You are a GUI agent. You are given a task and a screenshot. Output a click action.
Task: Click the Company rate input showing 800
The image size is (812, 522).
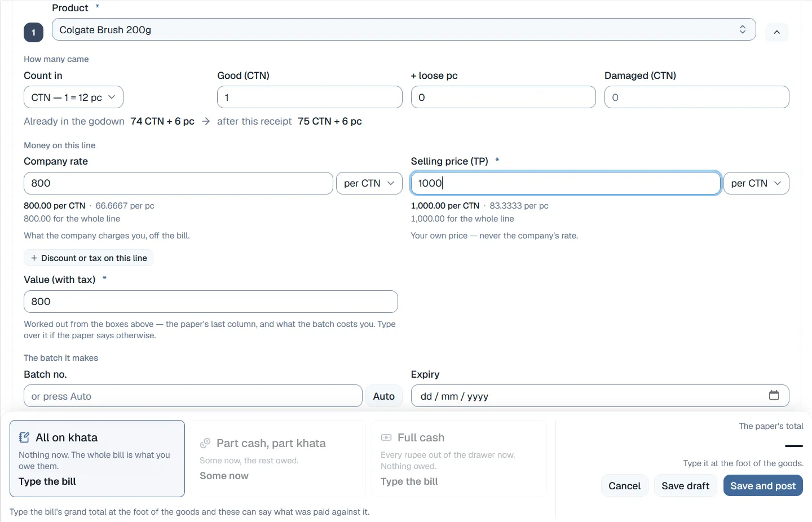(x=178, y=183)
